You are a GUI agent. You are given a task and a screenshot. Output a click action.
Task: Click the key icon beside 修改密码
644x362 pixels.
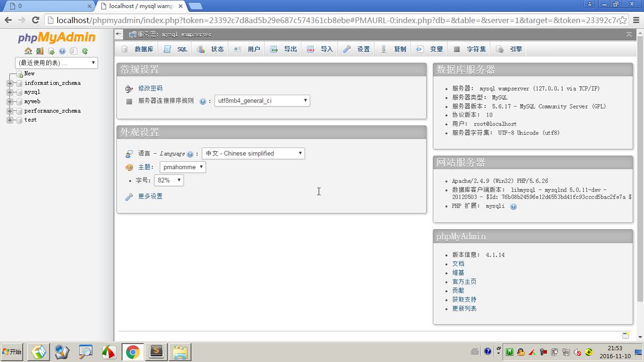click(x=129, y=89)
